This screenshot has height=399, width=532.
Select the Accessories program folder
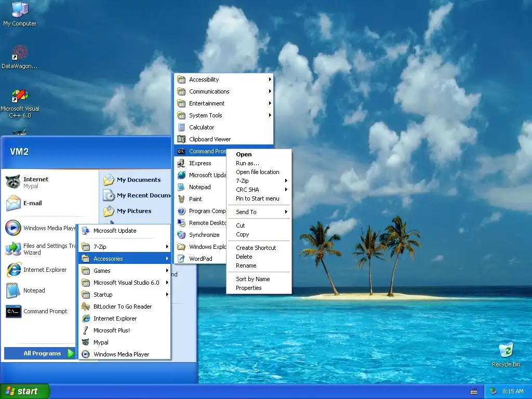pyautogui.click(x=124, y=259)
